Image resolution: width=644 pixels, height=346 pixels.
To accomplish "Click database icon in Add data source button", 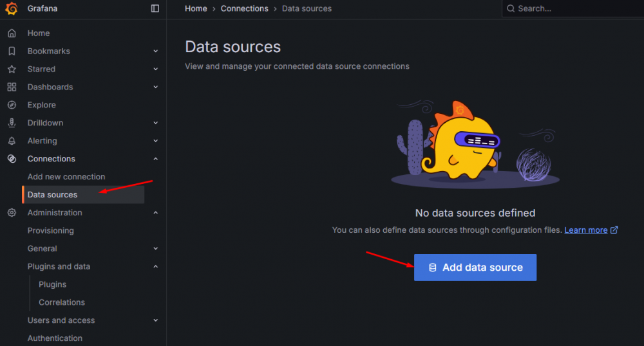I will point(433,268).
